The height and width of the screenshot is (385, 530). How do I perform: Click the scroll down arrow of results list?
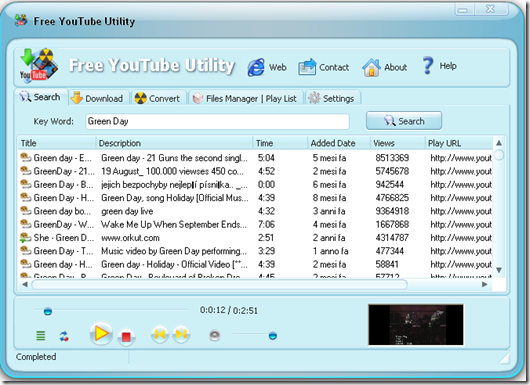click(x=499, y=270)
